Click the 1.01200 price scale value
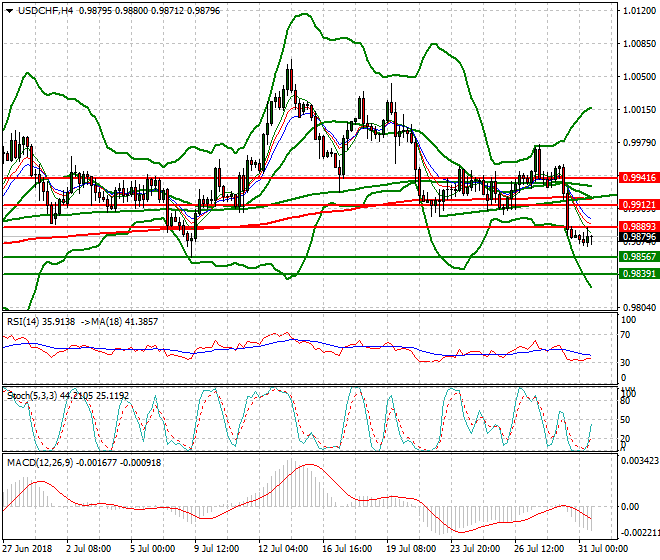Viewport: 660px width, 560px height. (x=639, y=11)
